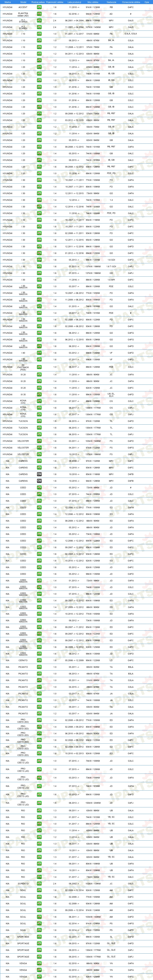Click fuel icon for Soul 103kW / 140kW

[39, 917]
